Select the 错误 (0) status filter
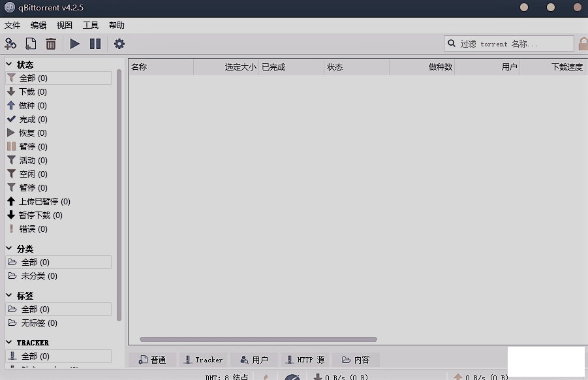This screenshot has width=588, height=380. (x=59, y=229)
